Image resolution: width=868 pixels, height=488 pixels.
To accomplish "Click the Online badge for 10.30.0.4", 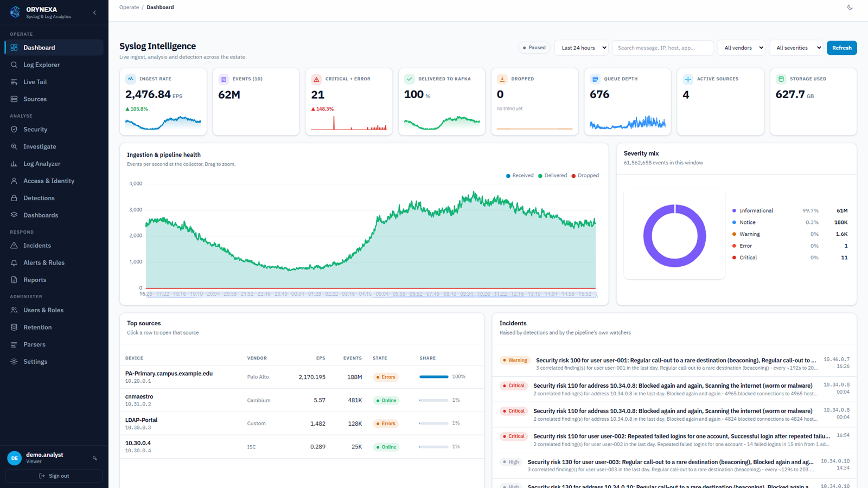I will (386, 447).
